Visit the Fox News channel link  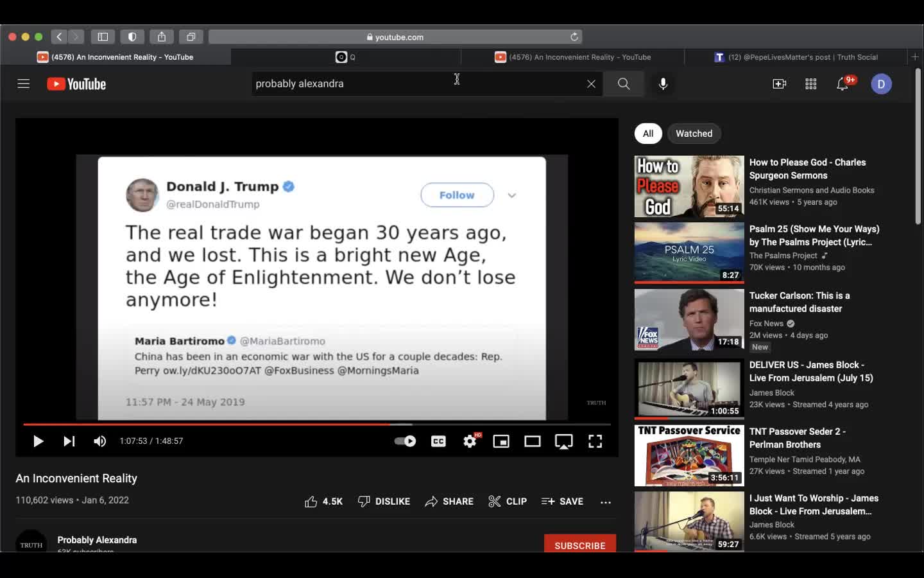766,324
